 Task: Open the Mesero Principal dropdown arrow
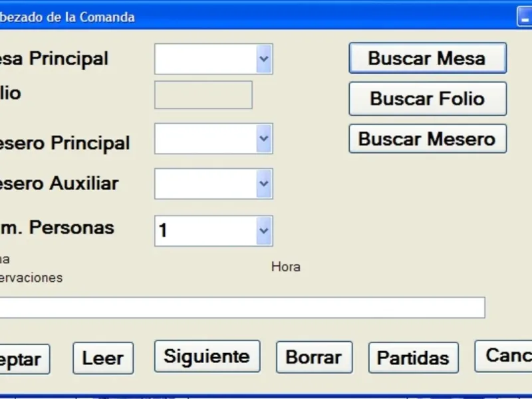point(264,139)
